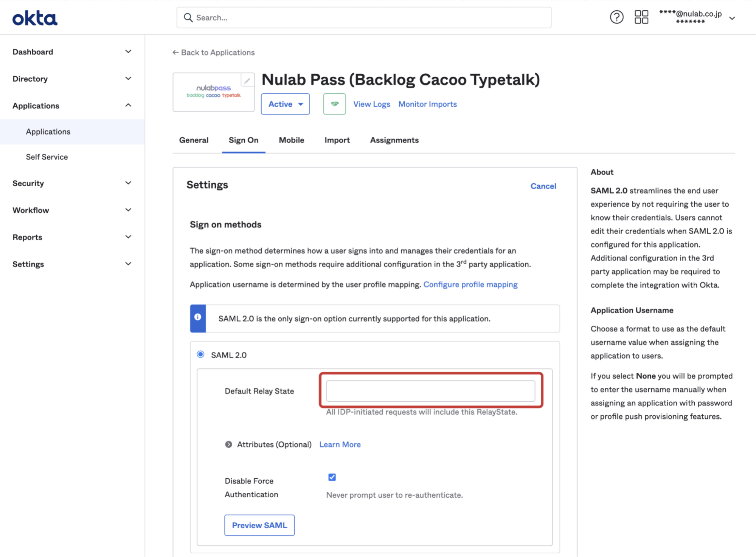The image size is (756, 557).
Task: Select Applications sub-item in sidebar
Action: (x=72, y=132)
